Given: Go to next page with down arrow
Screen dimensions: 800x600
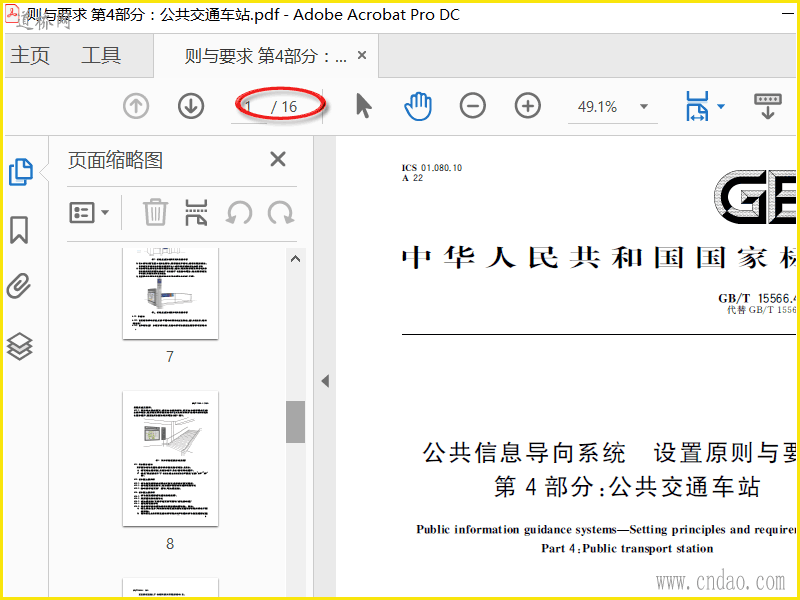Looking at the screenshot, I should point(191,107).
